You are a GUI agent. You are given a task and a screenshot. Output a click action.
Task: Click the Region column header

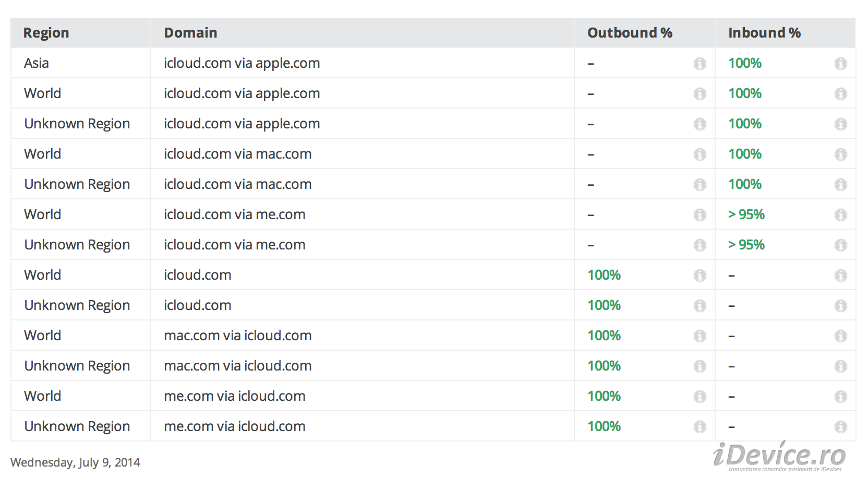pyautogui.click(x=46, y=33)
